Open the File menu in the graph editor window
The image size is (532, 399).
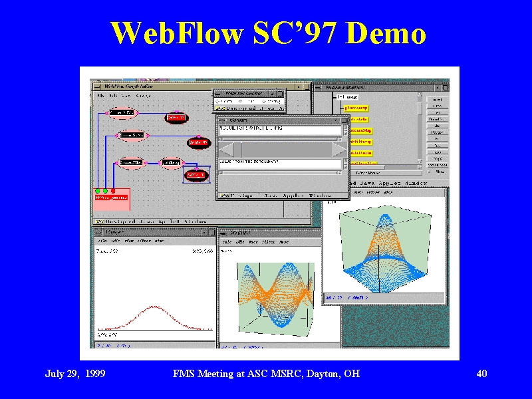coord(100,96)
